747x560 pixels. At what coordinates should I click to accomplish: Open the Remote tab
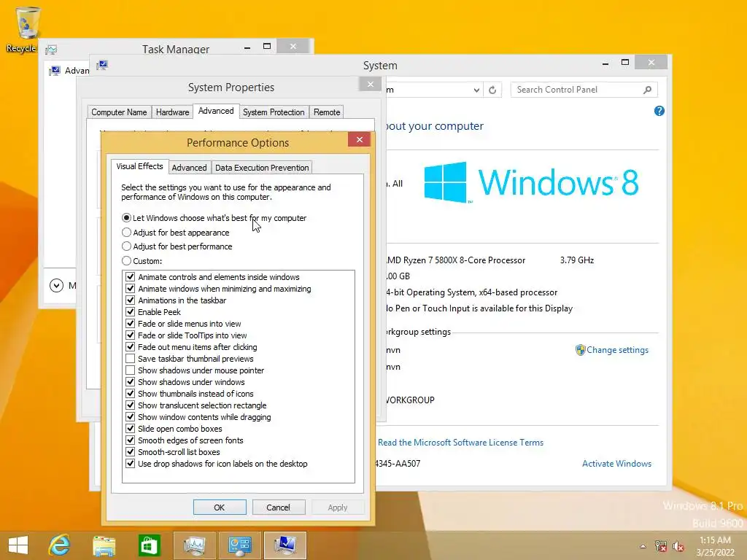point(327,112)
